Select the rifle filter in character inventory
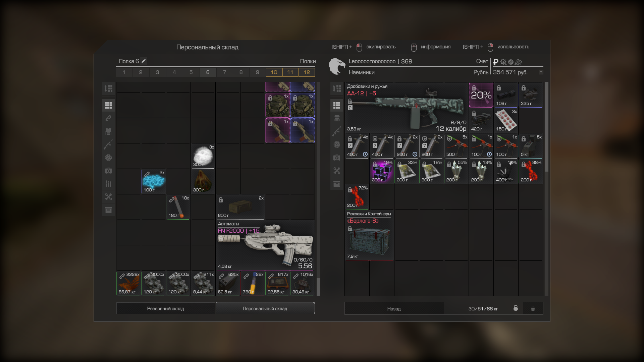 337,131
